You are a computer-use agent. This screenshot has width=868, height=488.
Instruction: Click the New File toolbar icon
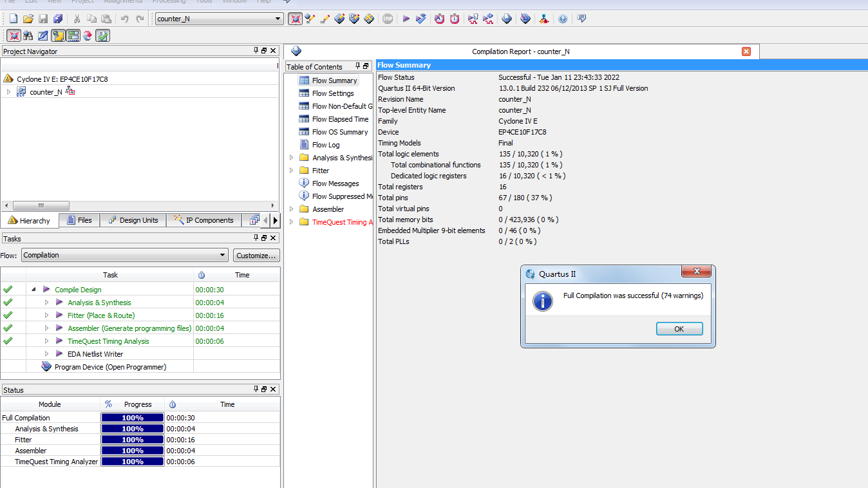tap(13, 19)
